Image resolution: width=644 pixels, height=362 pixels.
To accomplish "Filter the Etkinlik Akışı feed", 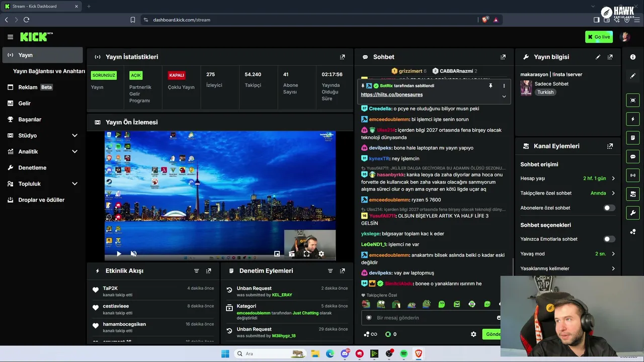I will [196, 270].
